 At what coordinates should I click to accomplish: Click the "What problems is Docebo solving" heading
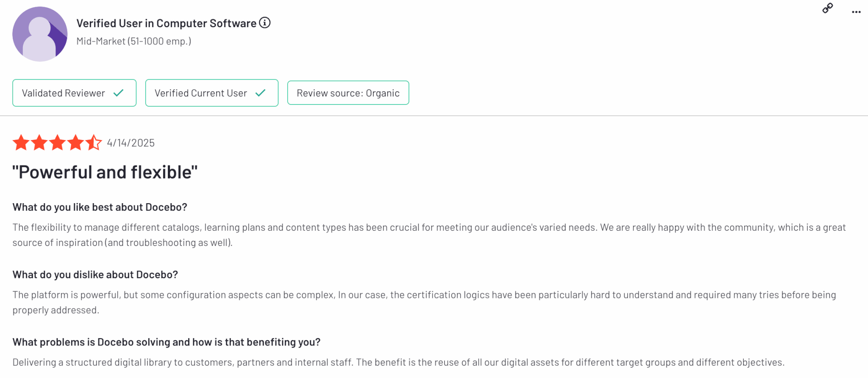click(x=166, y=342)
